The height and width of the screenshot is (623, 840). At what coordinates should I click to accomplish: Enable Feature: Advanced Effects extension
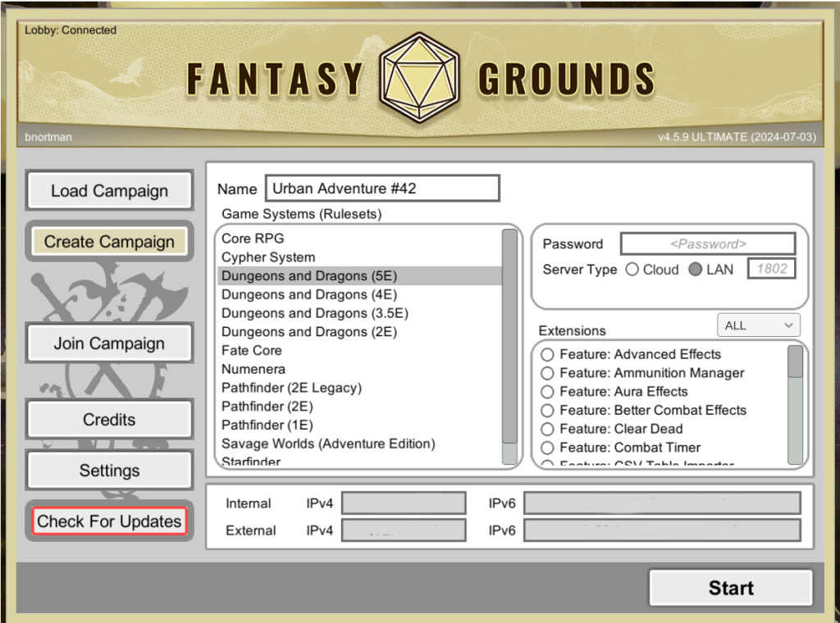pos(547,355)
